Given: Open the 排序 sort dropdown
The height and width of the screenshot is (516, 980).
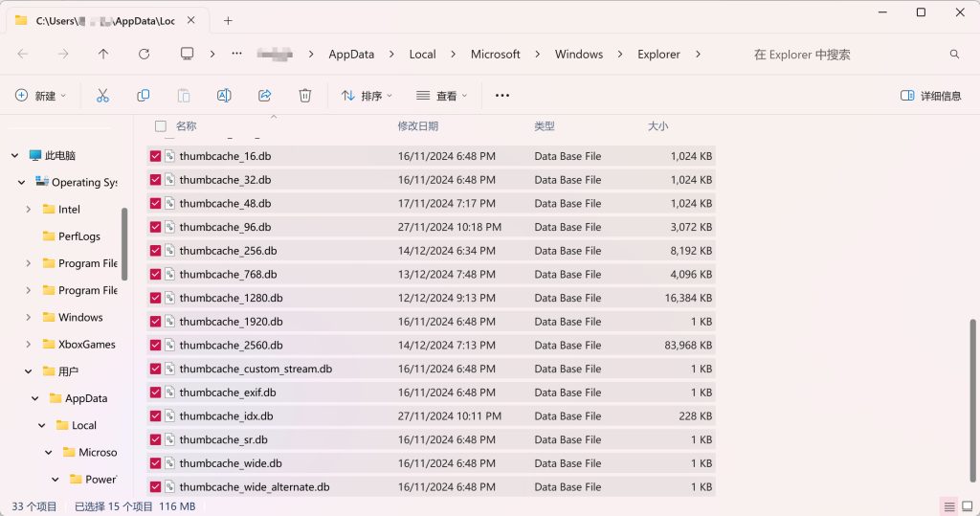Looking at the screenshot, I should coord(367,95).
